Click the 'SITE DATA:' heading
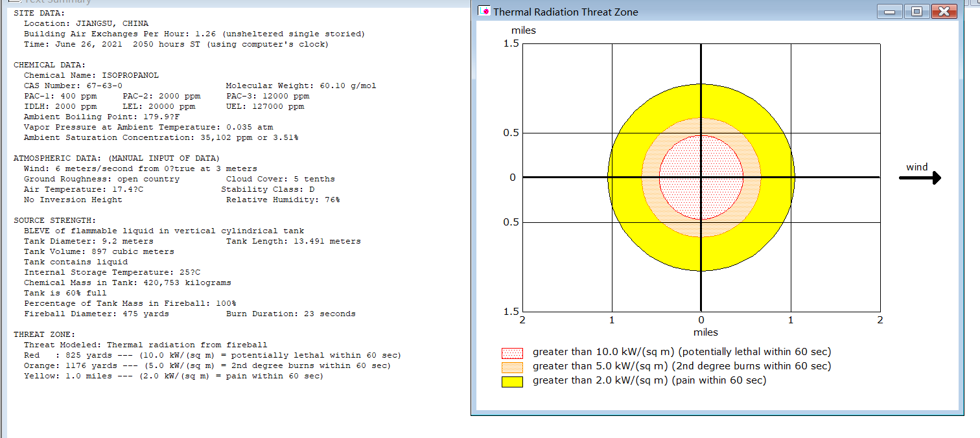The width and height of the screenshot is (980, 438). [x=40, y=13]
